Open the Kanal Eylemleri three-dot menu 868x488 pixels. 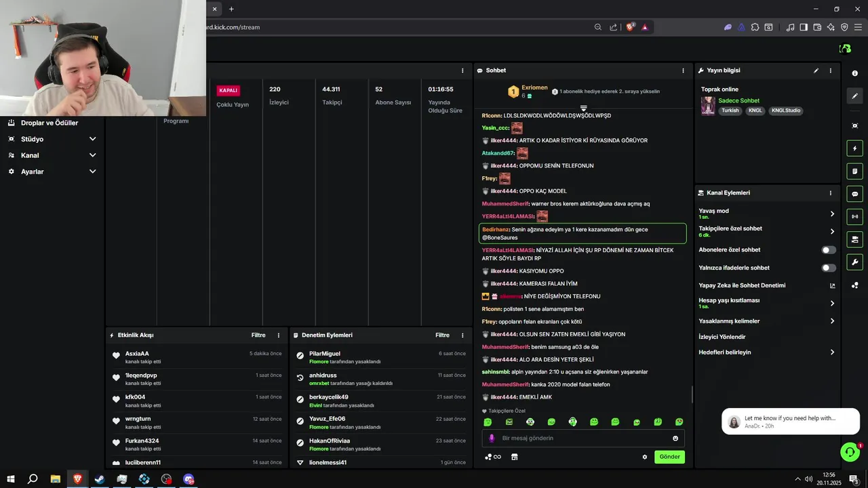[x=831, y=193]
